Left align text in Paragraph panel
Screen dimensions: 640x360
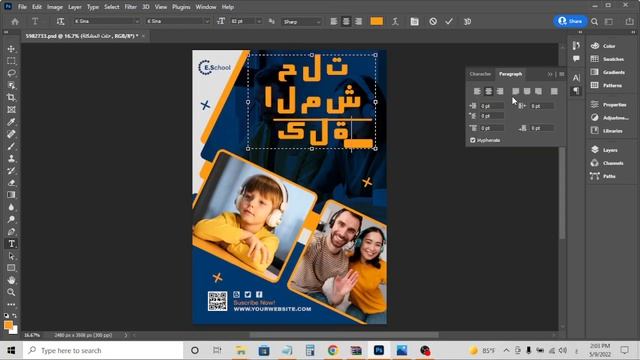[477, 91]
